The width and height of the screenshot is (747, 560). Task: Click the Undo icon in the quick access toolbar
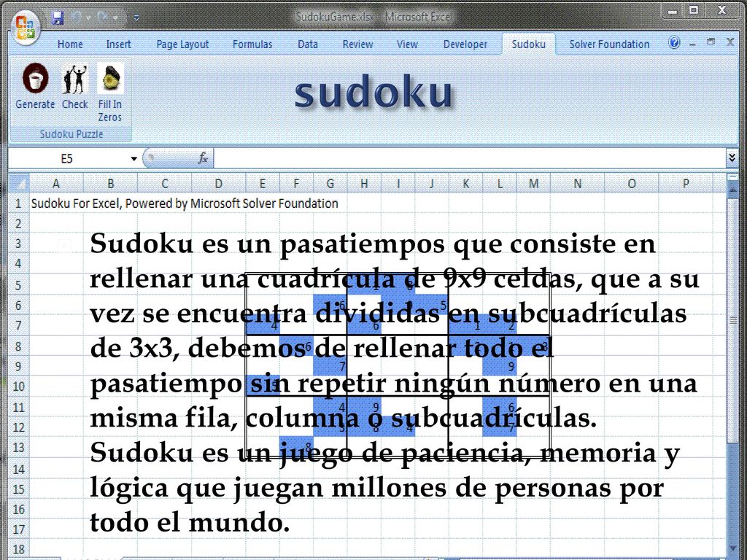click(76, 17)
